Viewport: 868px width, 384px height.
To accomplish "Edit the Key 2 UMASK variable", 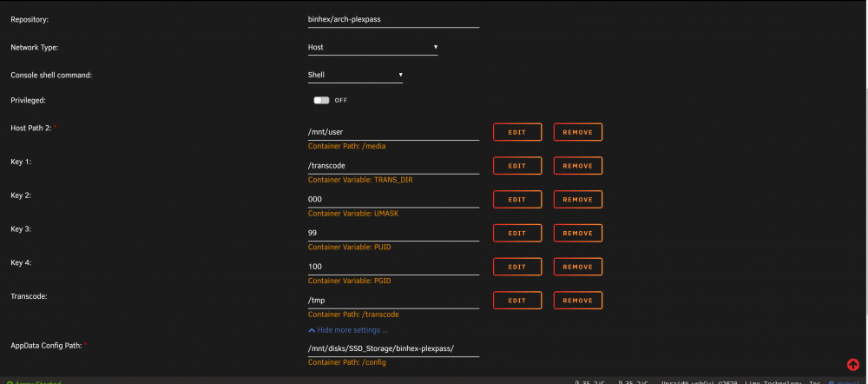I will tap(517, 200).
